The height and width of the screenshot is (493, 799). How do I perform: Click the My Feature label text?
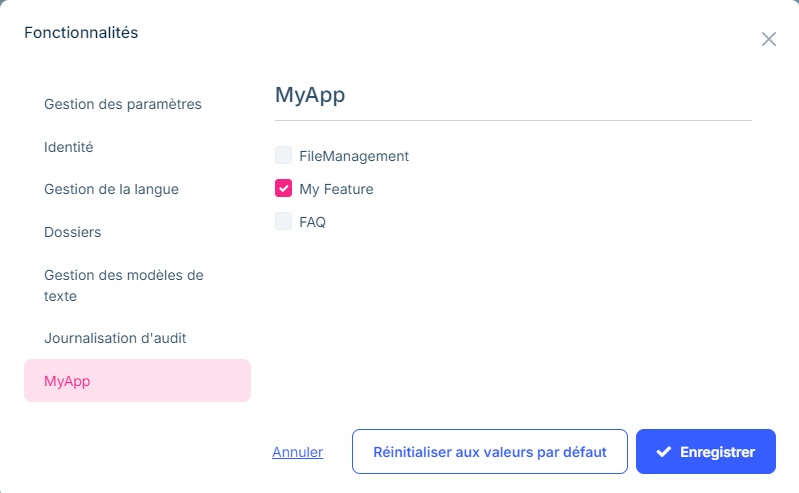tap(336, 189)
